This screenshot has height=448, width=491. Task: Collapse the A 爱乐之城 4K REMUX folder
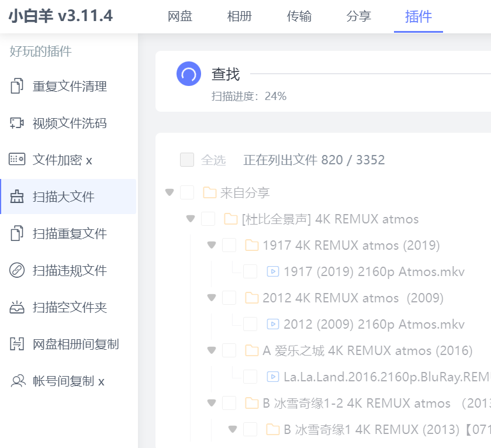pyautogui.click(x=212, y=350)
